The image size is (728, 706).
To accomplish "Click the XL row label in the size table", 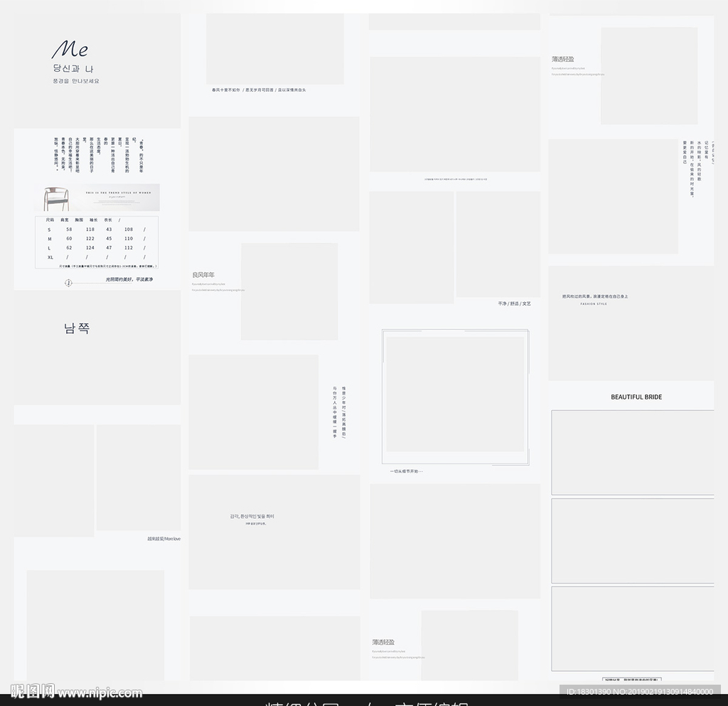I will pyautogui.click(x=50, y=257).
